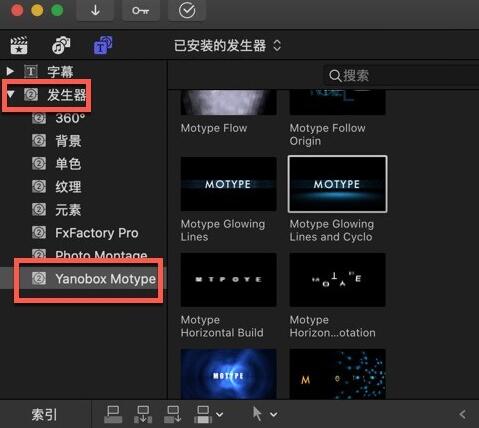
Task: Select the 背景 generator category
Action: [68, 141]
